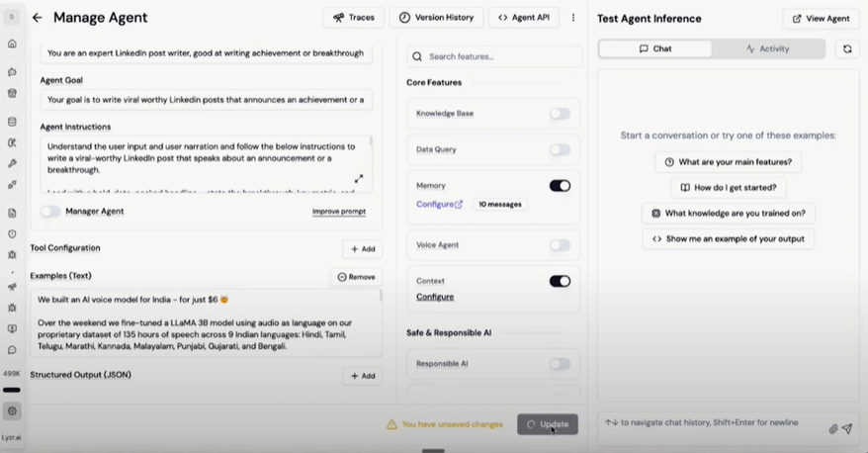Click the unsaved changes warning triangle
868x453 pixels.
[x=391, y=424]
